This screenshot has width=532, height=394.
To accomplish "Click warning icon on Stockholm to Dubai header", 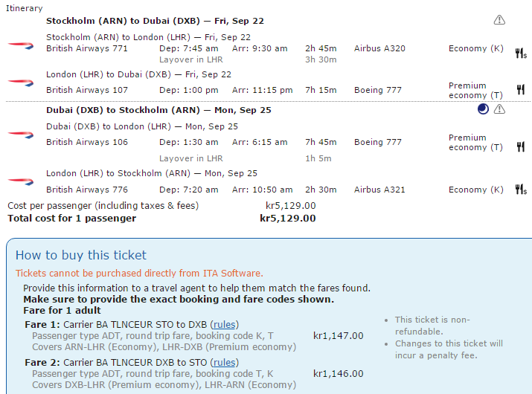I will click(499, 20).
